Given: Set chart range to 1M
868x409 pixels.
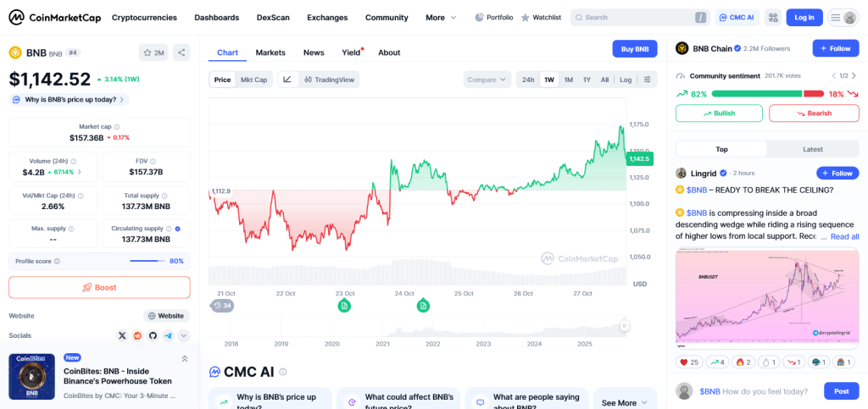Looking at the screenshot, I should [568, 80].
